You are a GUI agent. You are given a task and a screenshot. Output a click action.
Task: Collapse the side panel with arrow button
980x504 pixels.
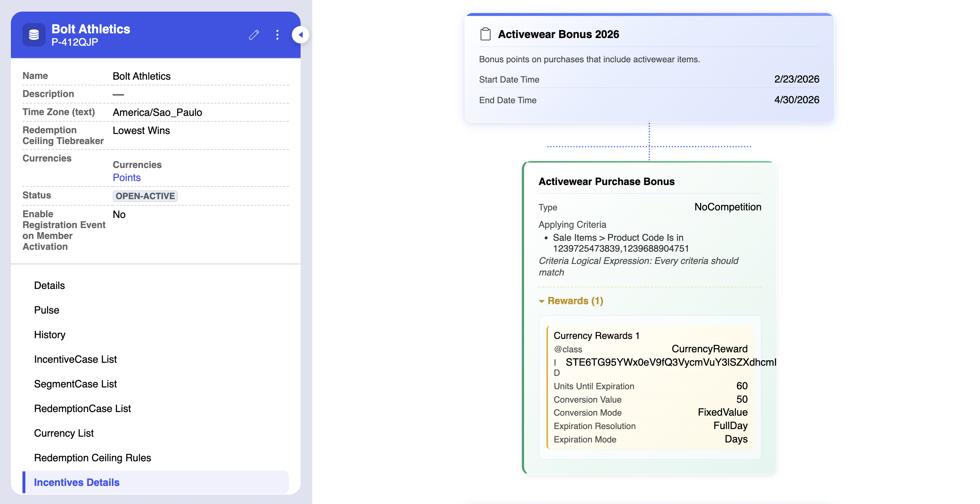click(x=301, y=35)
